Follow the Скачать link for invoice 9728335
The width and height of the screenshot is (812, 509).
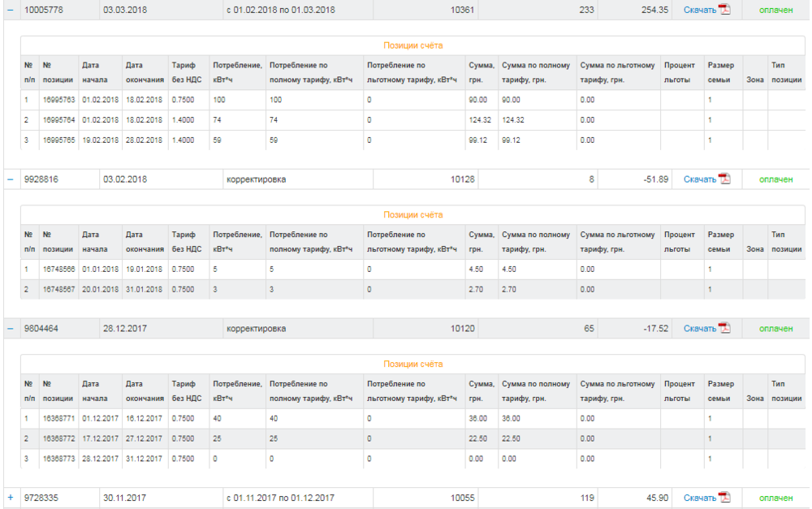tap(699, 498)
